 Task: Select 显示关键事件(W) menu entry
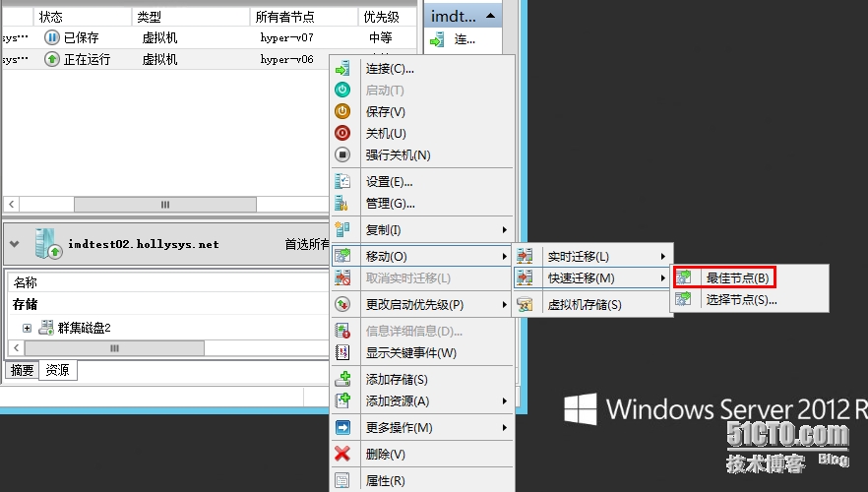[x=410, y=352]
